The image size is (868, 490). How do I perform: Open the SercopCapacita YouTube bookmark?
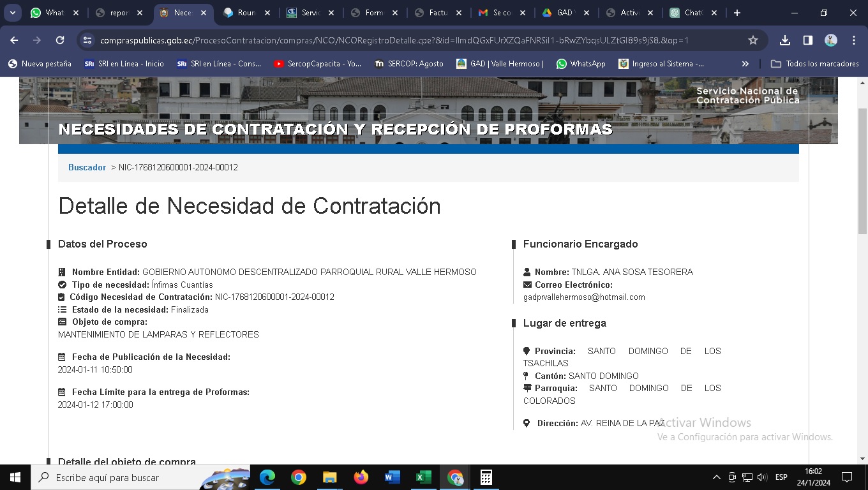pyautogui.click(x=317, y=64)
